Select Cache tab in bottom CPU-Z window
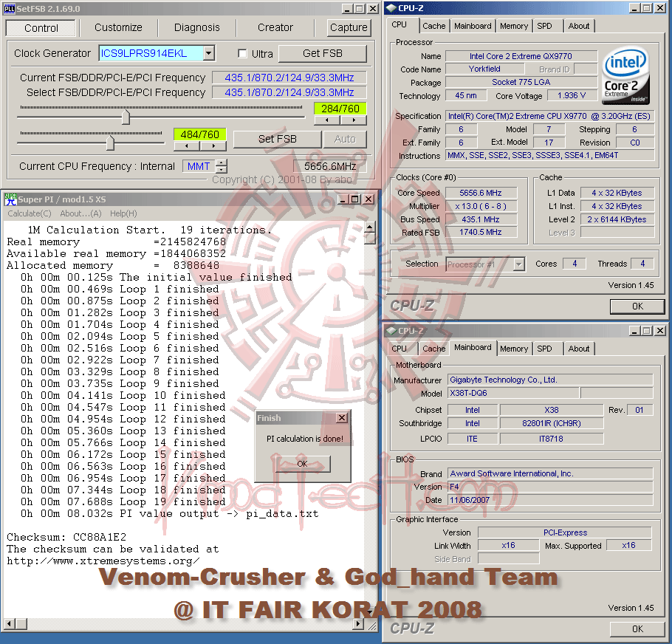The height and width of the screenshot is (644, 672). 433,349
